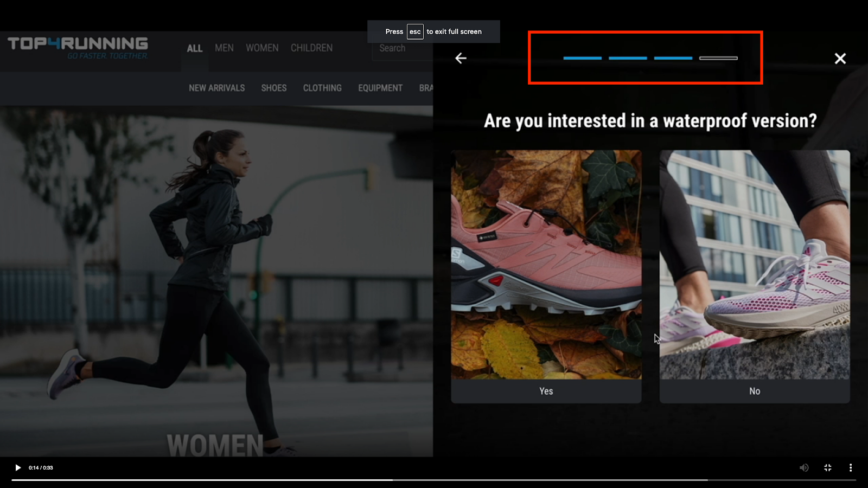Image resolution: width=868 pixels, height=488 pixels.
Task: Open the video three-dot options menu
Action: pos(850,467)
